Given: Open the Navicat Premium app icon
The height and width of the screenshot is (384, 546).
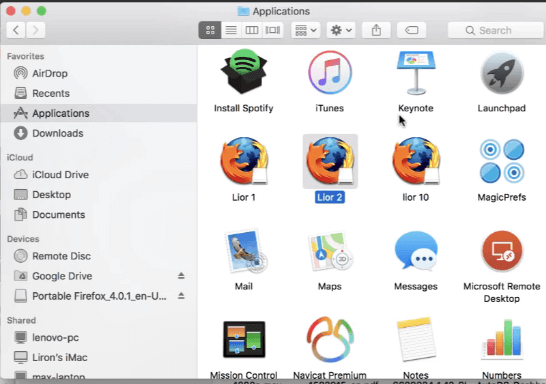Looking at the screenshot, I should 330,339.
